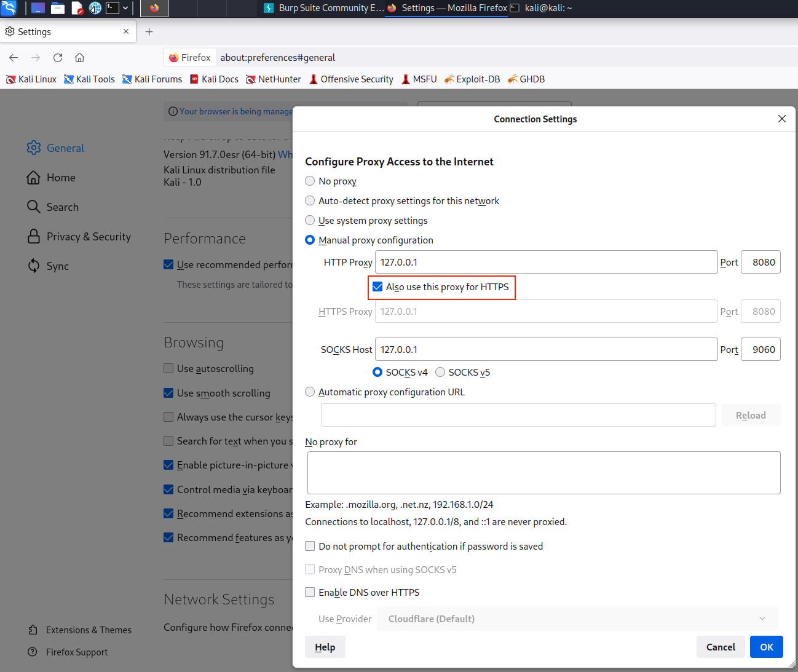Viewport: 798px width, 672px height.
Task: Switch to Burp Suite Community taskbar window
Action: pos(323,8)
